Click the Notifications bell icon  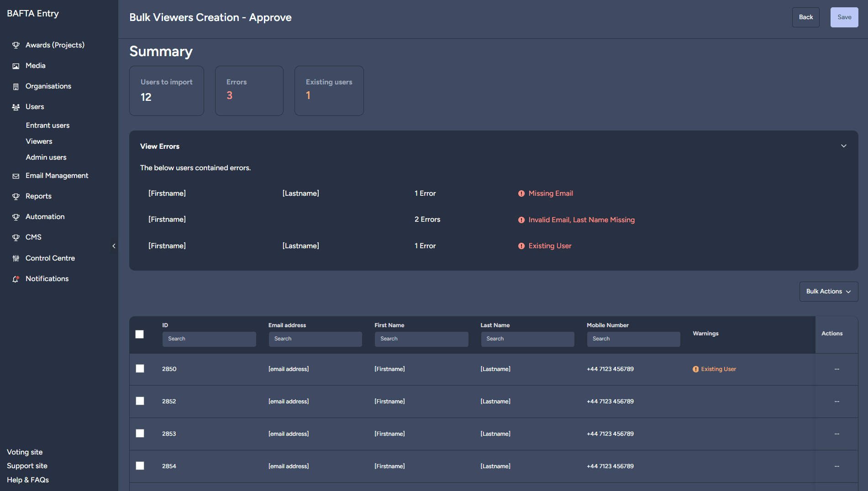(x=16, y=279)
